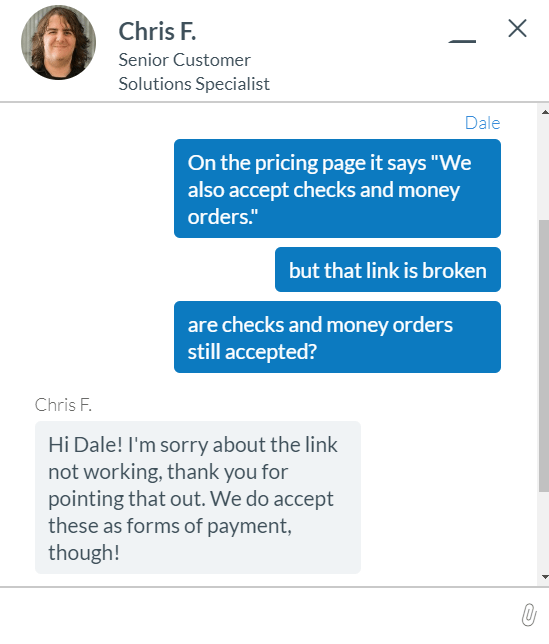Click the scrollbar track above the thumb
The height and width of the screenshot is (644, 549).
click(x=544, y=168)
